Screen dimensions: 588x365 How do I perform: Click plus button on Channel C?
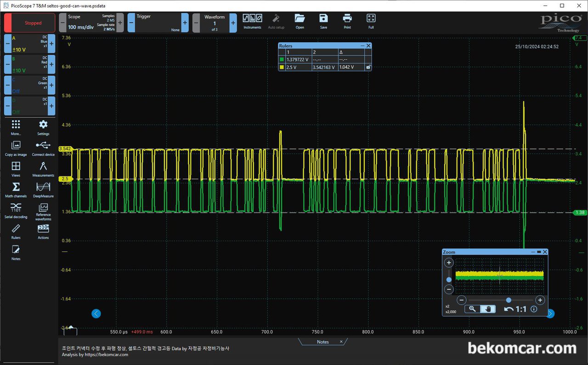click(x=51, y=85)
